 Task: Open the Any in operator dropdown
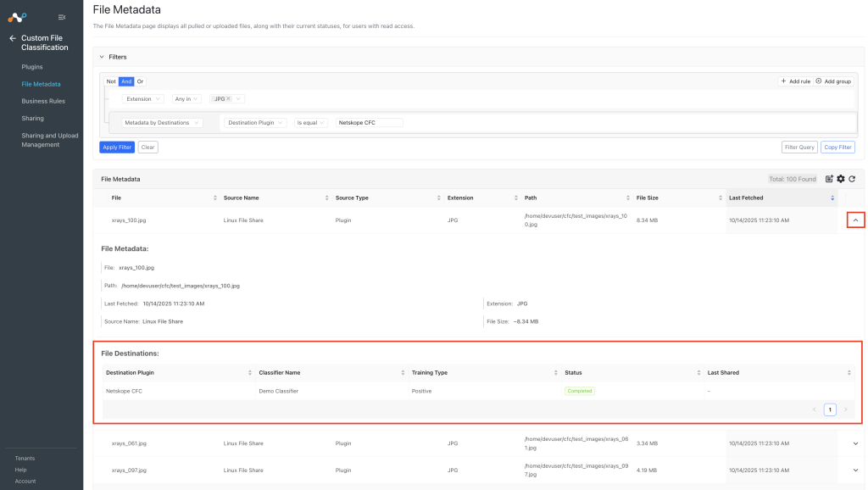pos(186,98)
